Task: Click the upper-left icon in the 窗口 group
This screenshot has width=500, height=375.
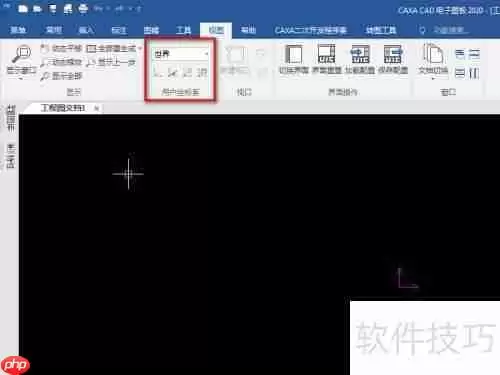Action: click(460, 54)
